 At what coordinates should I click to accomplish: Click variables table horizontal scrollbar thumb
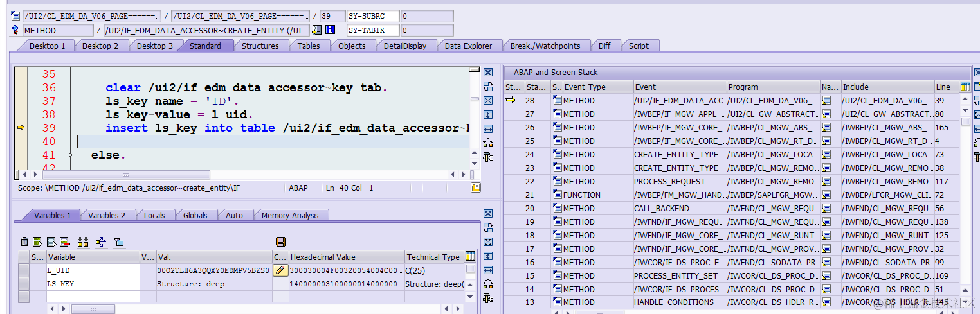coord(93,309)
